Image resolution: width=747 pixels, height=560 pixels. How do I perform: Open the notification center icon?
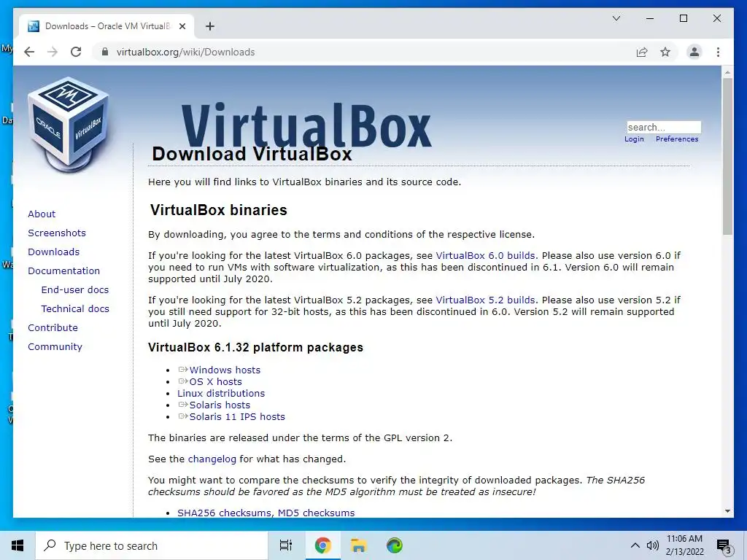coord(724,547)
